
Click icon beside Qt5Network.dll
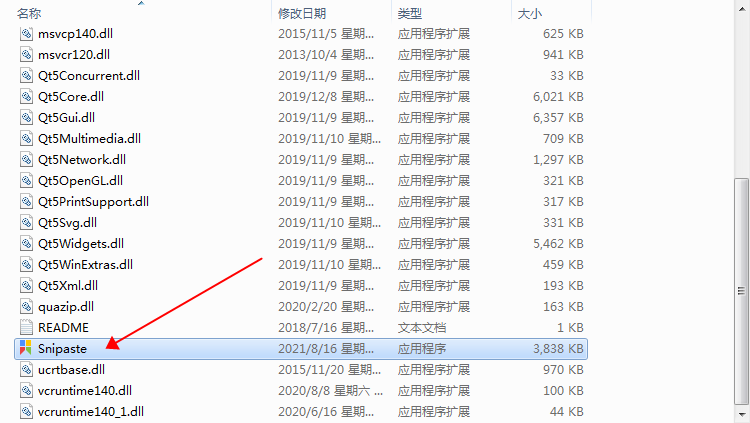[x=26, y=160]
